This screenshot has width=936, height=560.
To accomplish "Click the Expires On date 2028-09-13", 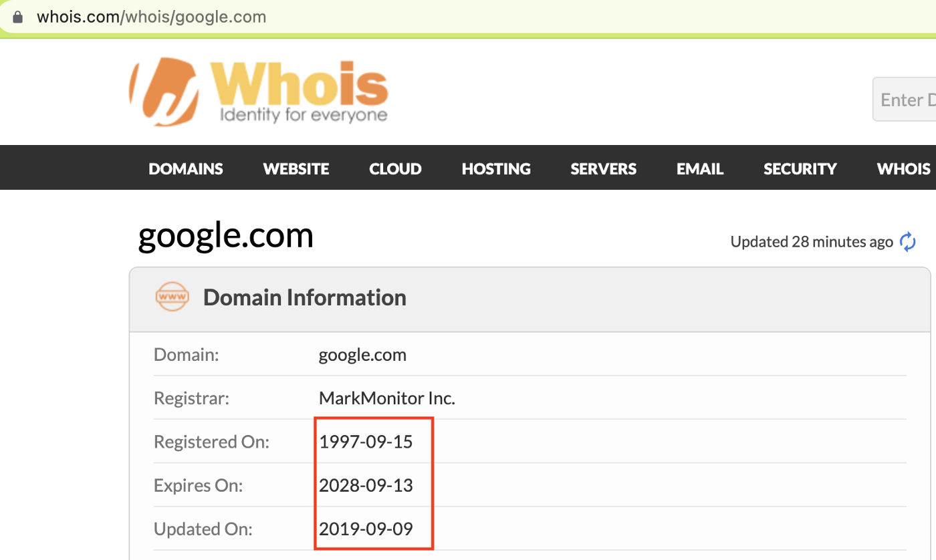I will pos(366,485).
